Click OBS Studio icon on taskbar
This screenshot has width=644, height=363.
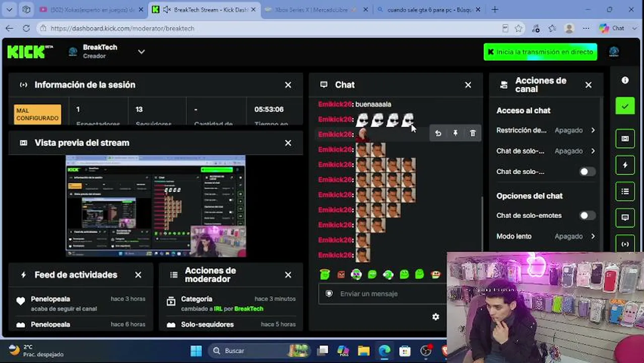tap(426, 350)
